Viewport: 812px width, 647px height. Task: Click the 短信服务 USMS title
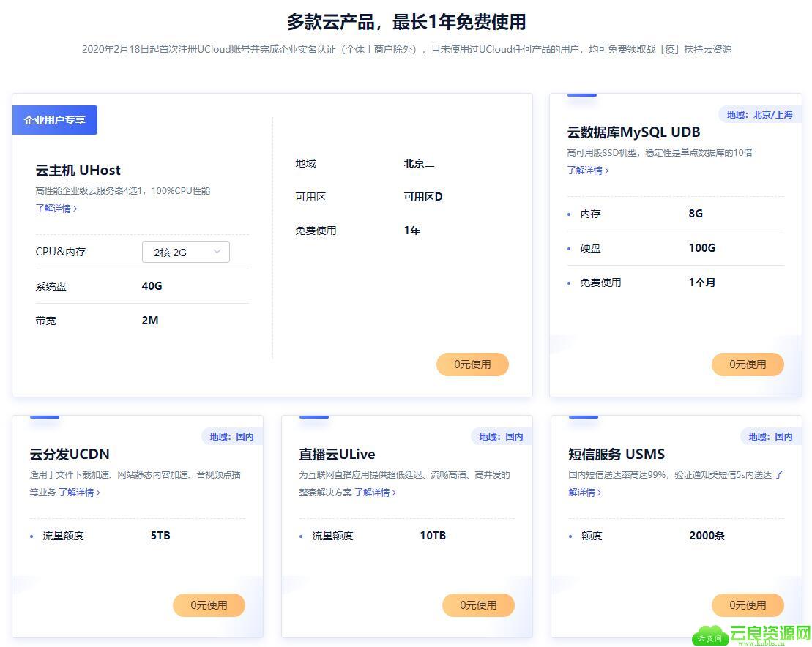pyautogui.click(x=617, y=455)
